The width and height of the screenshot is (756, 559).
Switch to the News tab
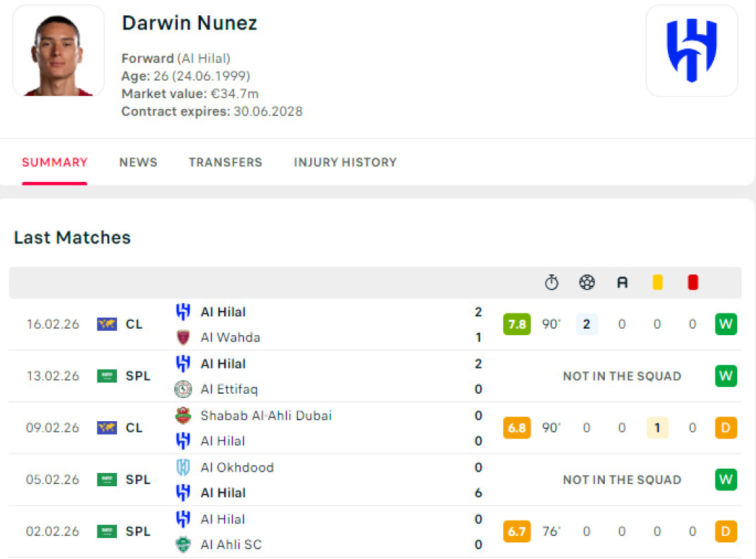(139, 162)
